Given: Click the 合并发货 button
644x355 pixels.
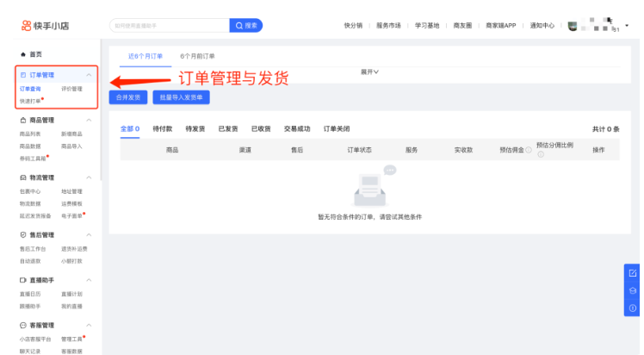Looking at the screenshot, I should point(127,97).
